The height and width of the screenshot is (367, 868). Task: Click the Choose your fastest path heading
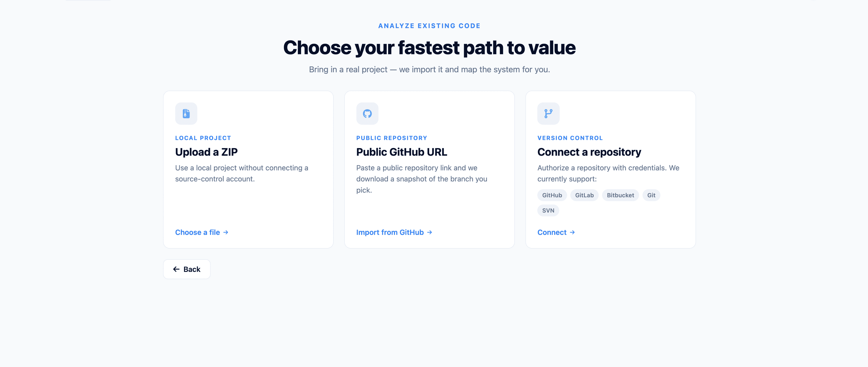(429, 47)
